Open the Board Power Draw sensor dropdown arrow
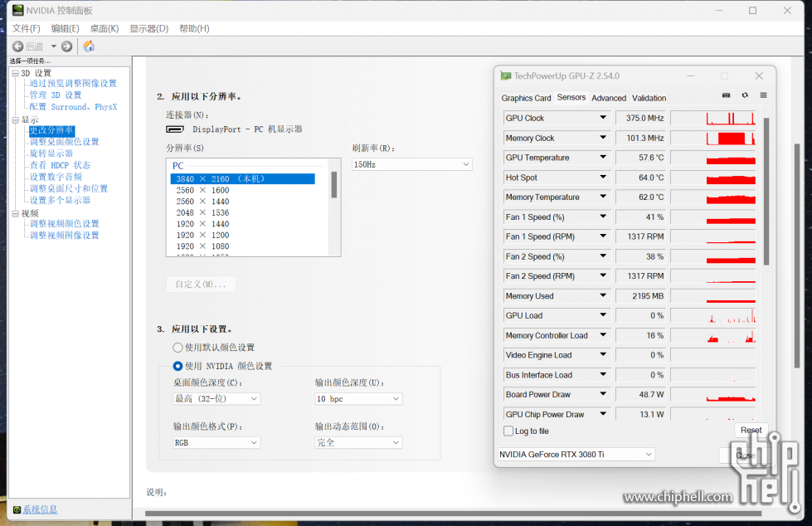The width and height of the screenshot is (812, 526). pos(603,394)
